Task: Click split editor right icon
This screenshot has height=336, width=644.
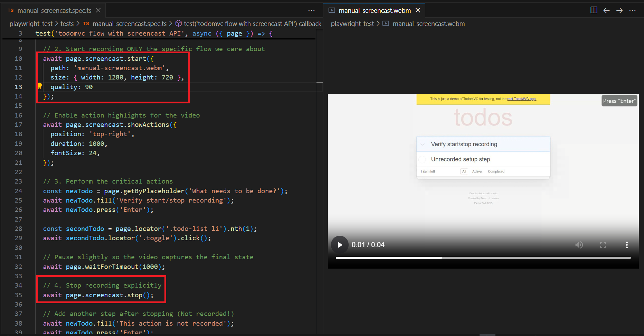Action: point(594,10)
